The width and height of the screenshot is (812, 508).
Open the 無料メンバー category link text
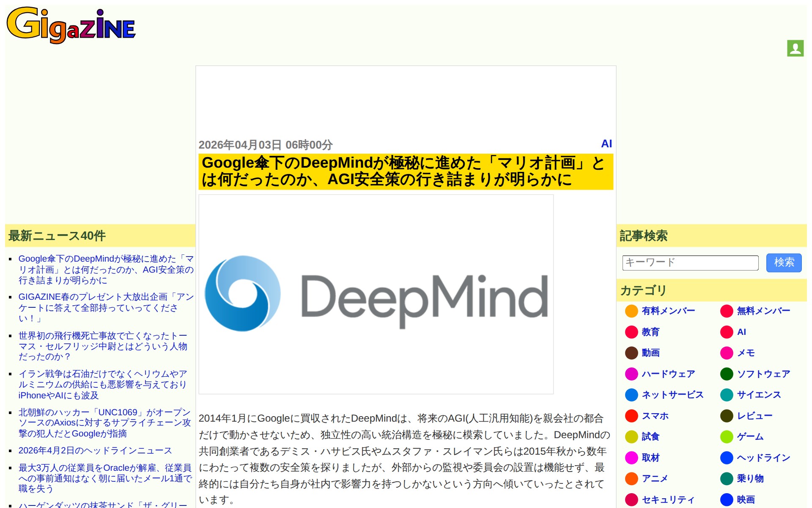(x=763, y=311)
